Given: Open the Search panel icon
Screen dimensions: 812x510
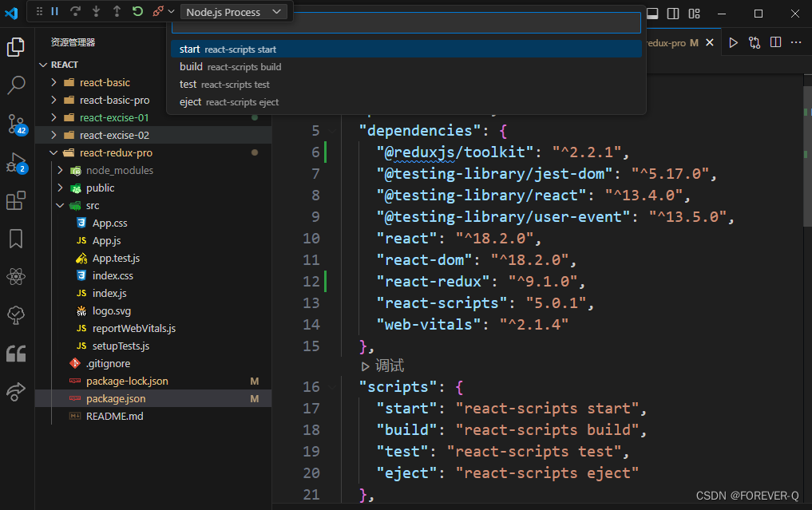Looking at the screenshot, I should (17, 85).
